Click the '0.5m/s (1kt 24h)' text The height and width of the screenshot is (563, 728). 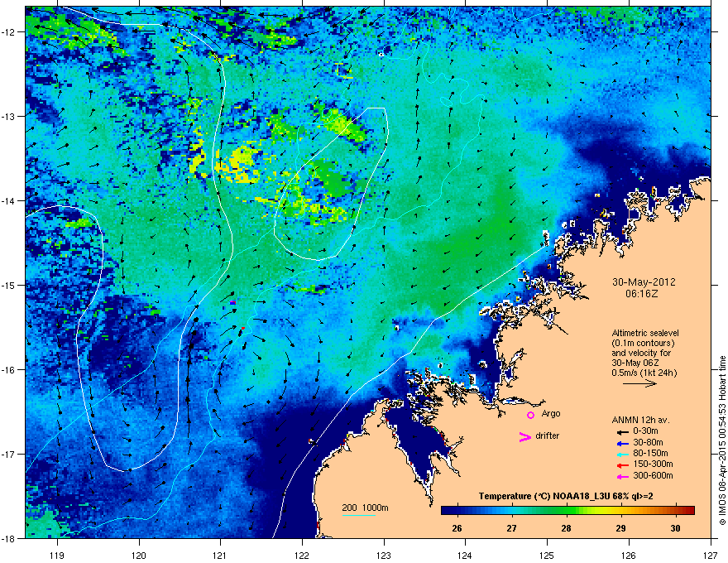tap(644, 373)
